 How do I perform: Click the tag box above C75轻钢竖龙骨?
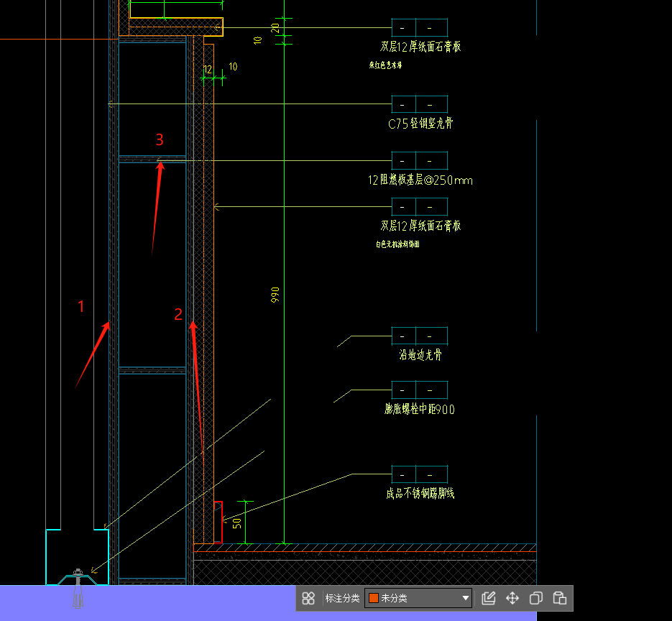point(420,104)
